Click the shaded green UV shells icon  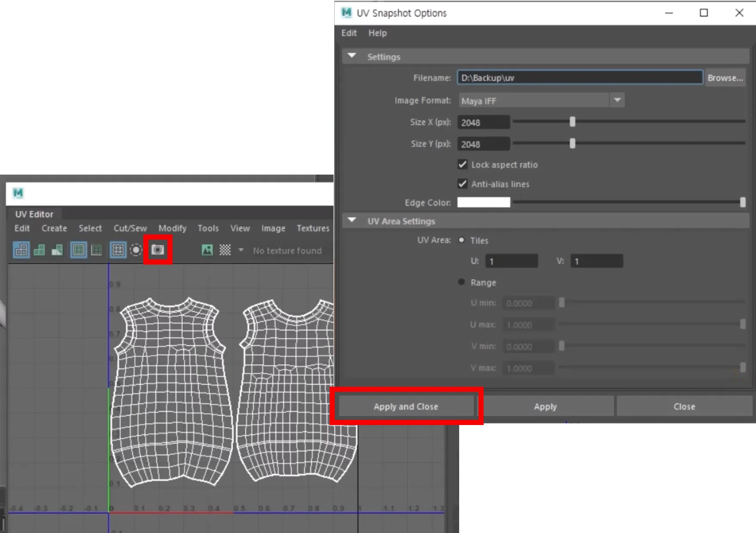[39, 250]
